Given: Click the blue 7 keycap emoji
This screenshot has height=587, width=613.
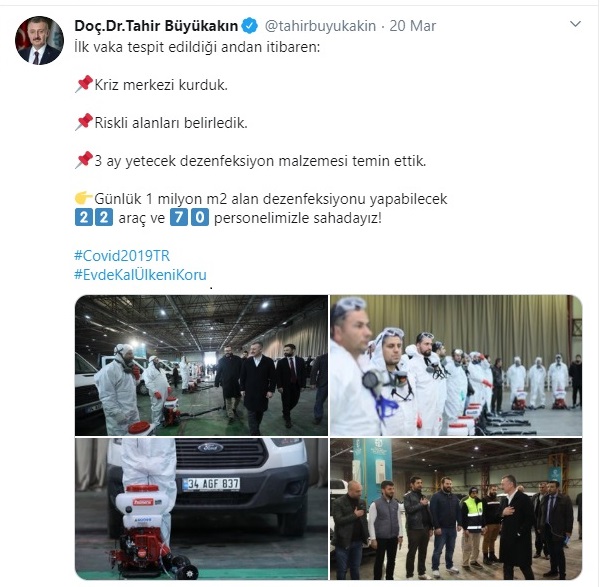Looking at the screenshot, I should coord(179,217).
